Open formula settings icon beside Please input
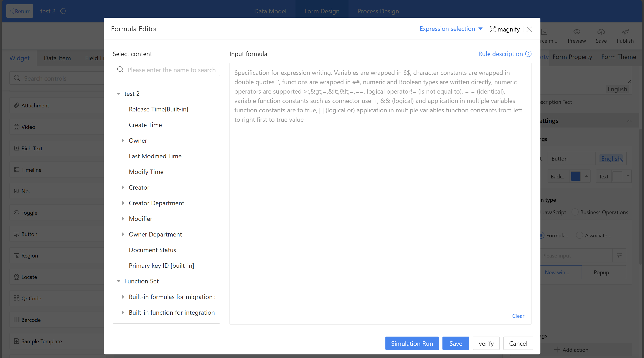The height and width of the screenshot is (358, 644). click(x=619, y=255)
